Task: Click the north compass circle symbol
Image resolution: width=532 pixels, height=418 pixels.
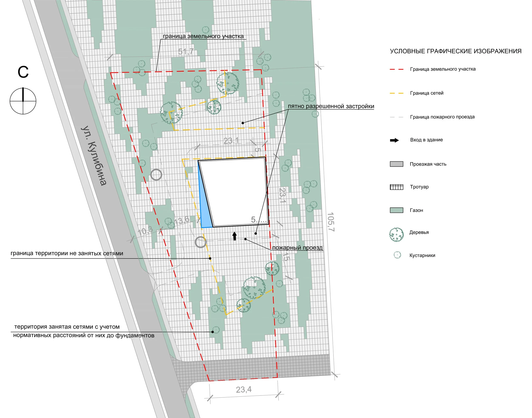Action: click(23, 101)
